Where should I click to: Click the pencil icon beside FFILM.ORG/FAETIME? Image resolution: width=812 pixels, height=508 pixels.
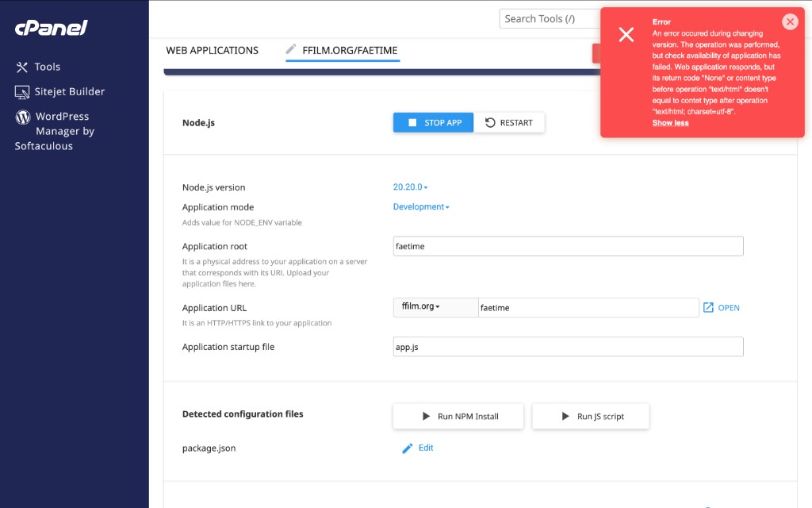(x=291, y=49)
